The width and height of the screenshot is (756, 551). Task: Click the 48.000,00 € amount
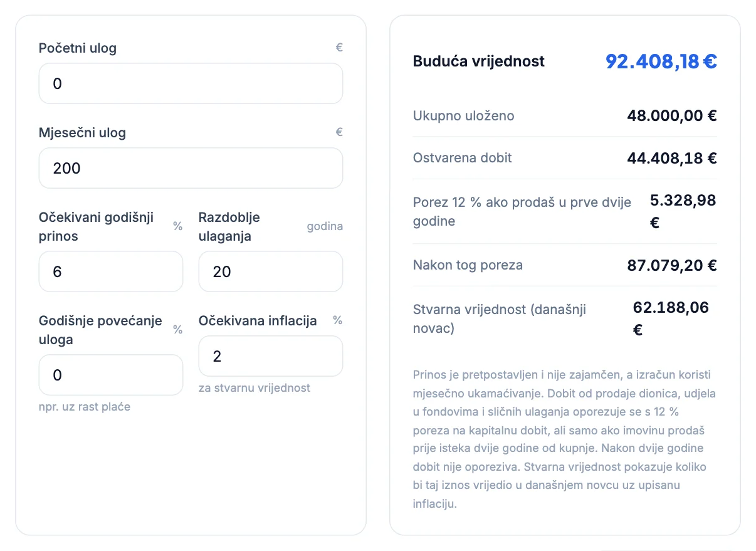click(672, 116)
